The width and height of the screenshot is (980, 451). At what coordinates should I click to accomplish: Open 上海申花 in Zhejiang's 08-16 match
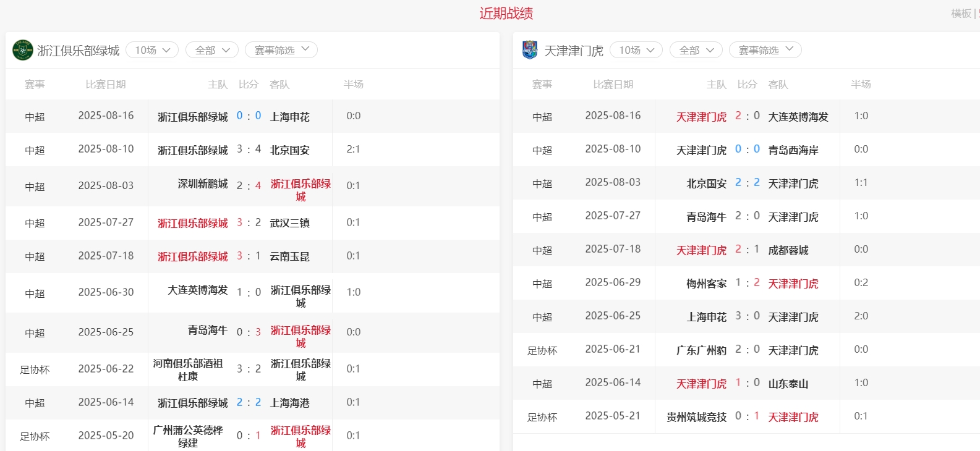289,117
